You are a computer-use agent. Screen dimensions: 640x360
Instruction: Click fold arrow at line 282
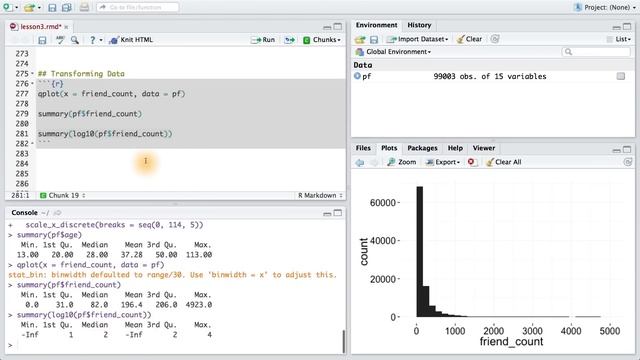click(33, 143)
